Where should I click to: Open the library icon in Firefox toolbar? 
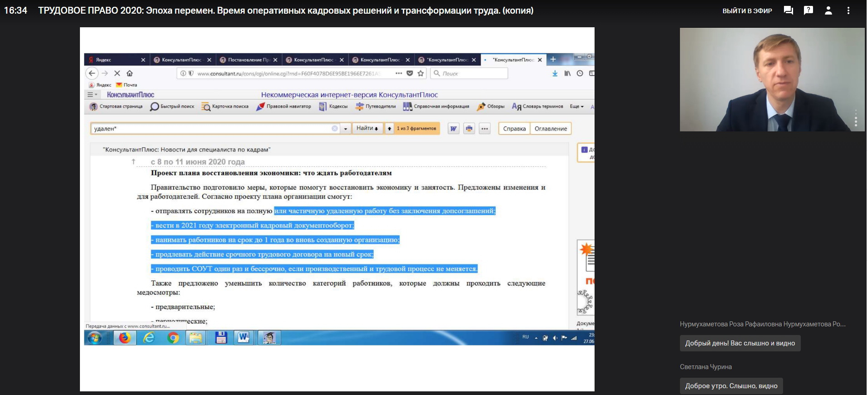(x=567, y=73)
